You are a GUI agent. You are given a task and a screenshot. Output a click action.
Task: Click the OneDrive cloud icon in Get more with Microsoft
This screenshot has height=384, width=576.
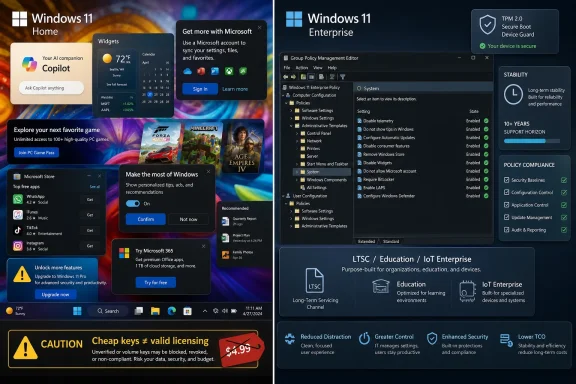coord(187,71)
